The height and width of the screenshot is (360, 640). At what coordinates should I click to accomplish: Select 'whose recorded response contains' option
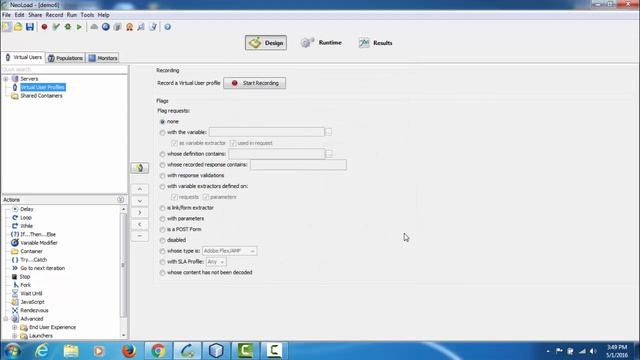pos(162,165)
